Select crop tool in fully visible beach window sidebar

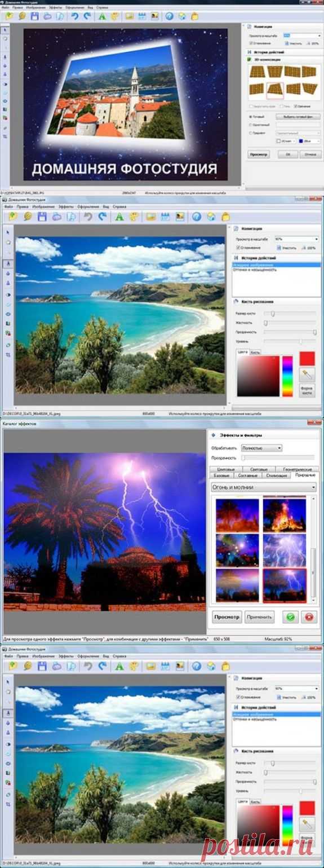(8, 355)
